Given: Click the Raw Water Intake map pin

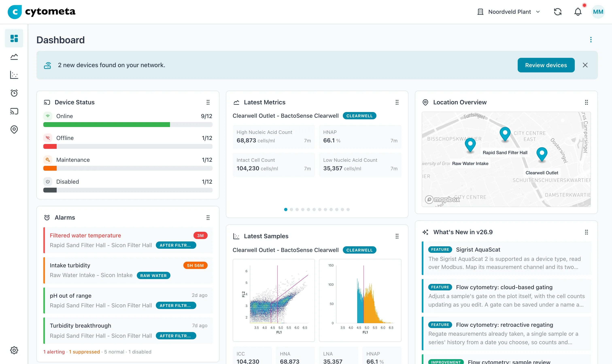Looking at the screenshot, I should (x=470, y=145).
